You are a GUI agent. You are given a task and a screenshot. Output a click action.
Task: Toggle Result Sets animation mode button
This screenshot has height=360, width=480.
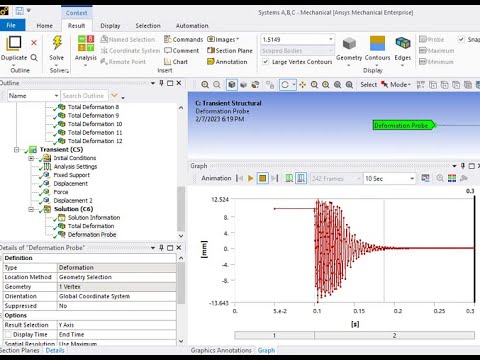(x=301, y=179)
